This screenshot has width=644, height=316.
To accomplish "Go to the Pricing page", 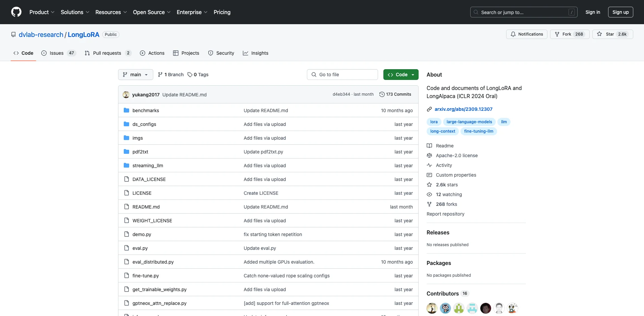I will pos(222,12).
